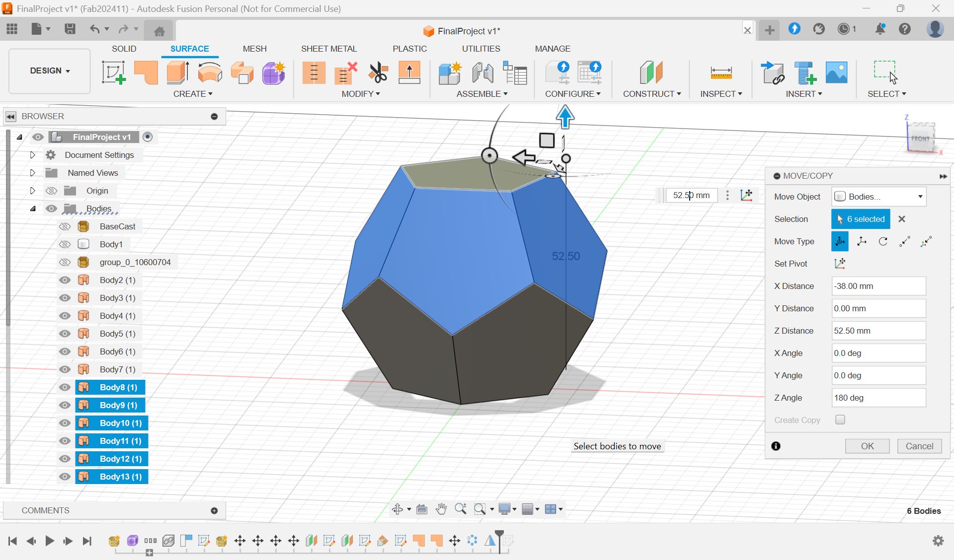Expand the Named Views node

coord(32,173)
